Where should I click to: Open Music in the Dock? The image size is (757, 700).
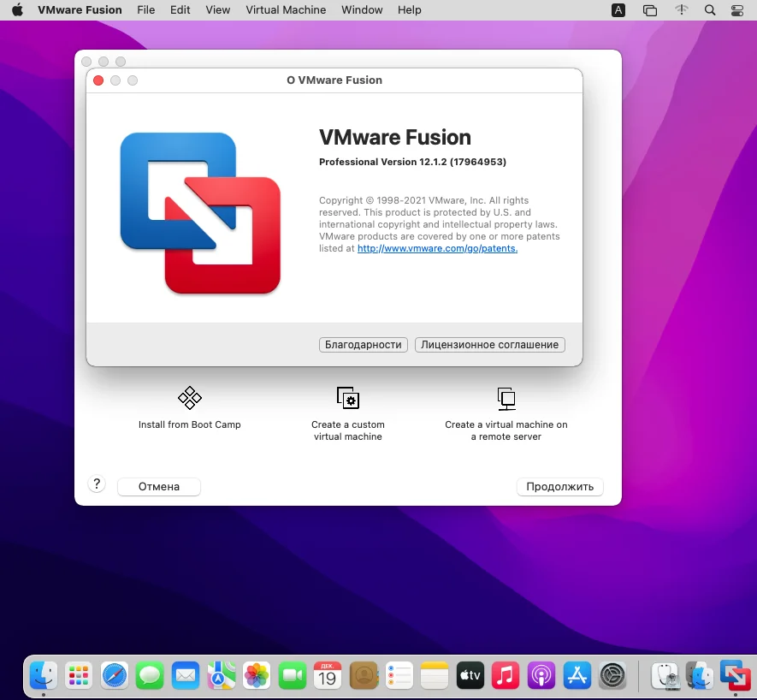tap(506, 675)
